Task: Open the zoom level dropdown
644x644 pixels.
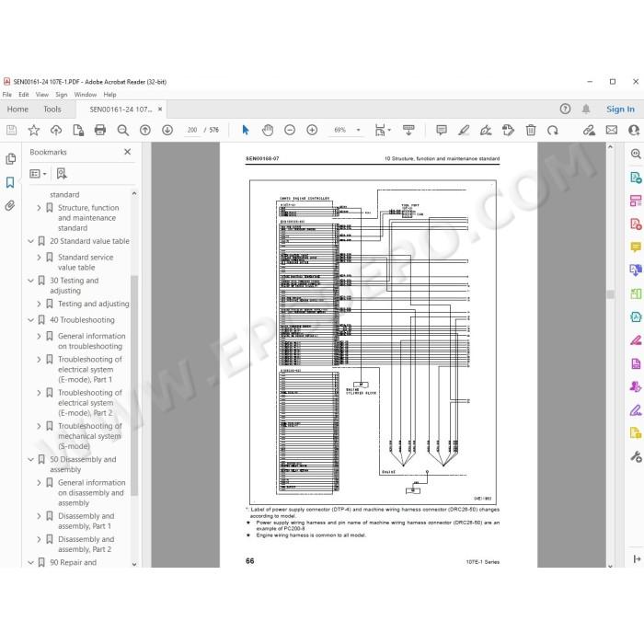Action: (358, 131)
